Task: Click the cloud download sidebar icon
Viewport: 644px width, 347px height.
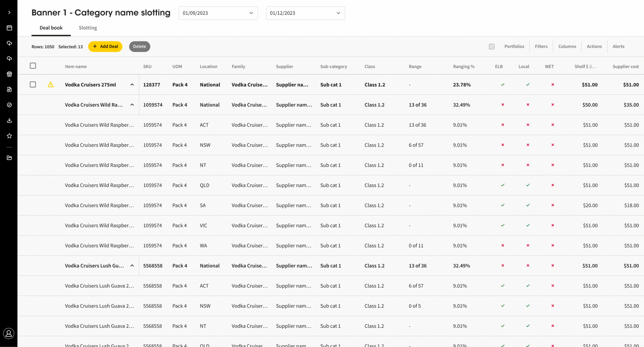Action: point(9,43)
